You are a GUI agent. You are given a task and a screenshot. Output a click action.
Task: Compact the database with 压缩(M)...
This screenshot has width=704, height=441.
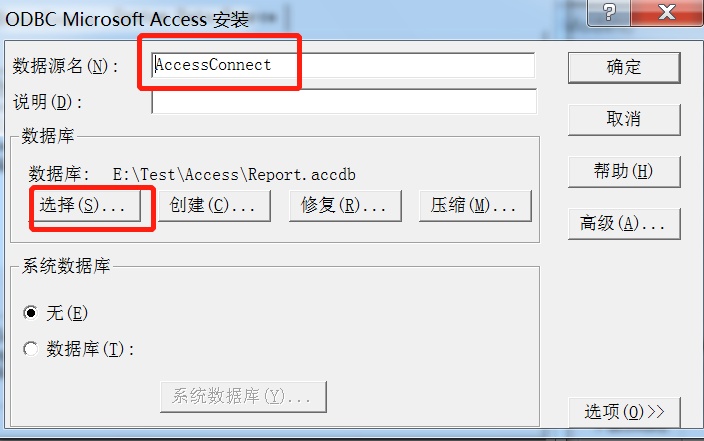[475, 206]
